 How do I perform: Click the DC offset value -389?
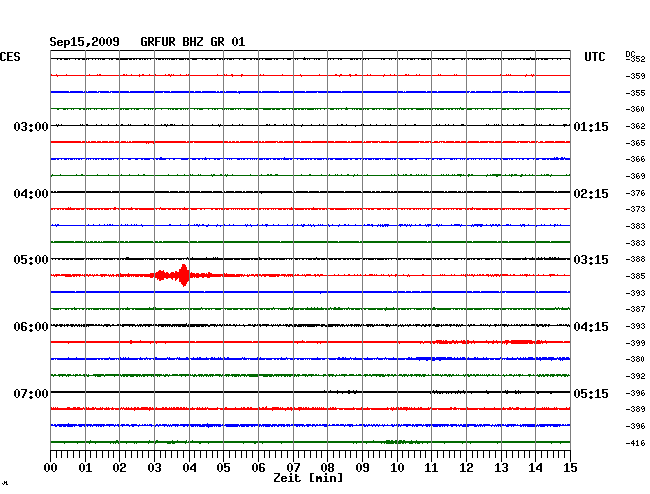(635, 409)
